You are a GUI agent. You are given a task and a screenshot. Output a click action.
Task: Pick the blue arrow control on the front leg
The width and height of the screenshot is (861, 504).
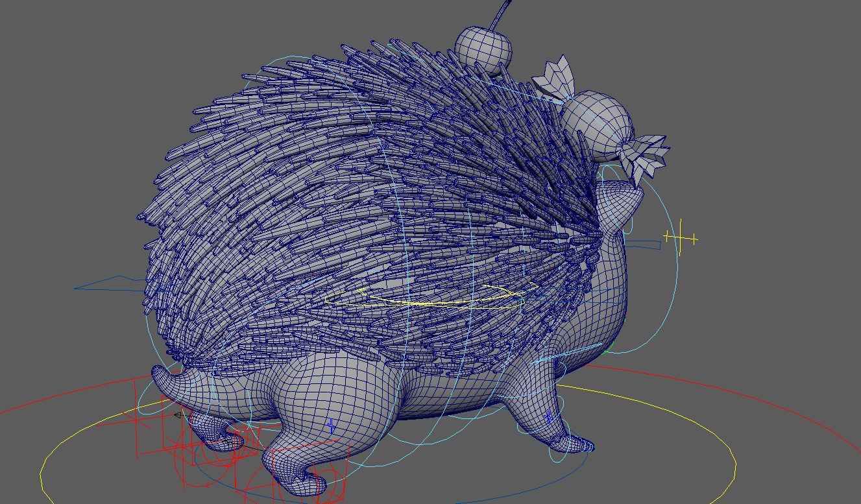pyautogui.click(x=549, y=418)
